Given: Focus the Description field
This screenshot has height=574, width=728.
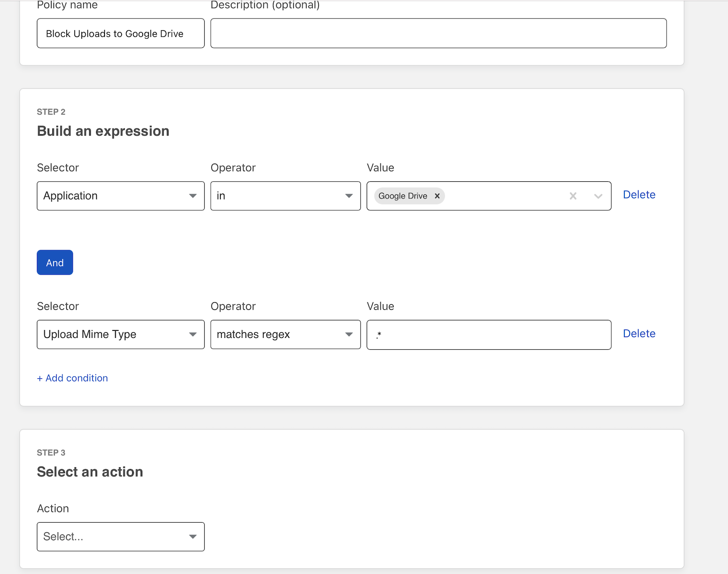Looking at the screenshot, I should (x=438, y=33).
